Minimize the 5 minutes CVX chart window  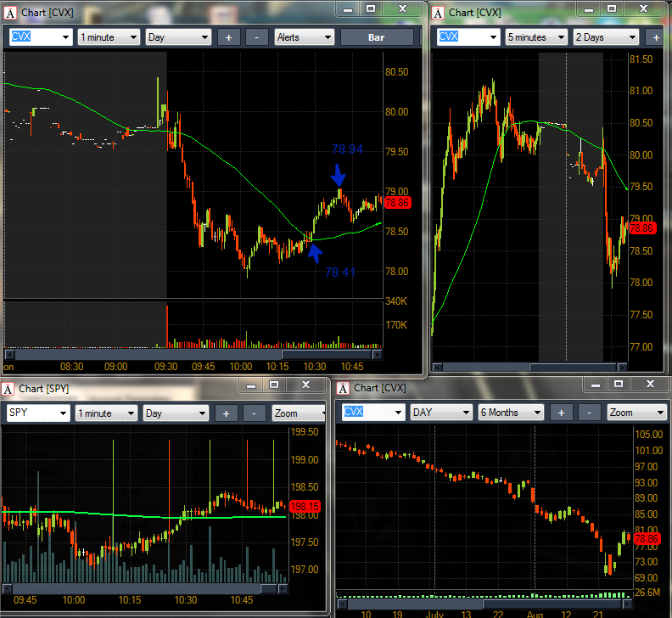pyautogui.click(x=589, y=9)
